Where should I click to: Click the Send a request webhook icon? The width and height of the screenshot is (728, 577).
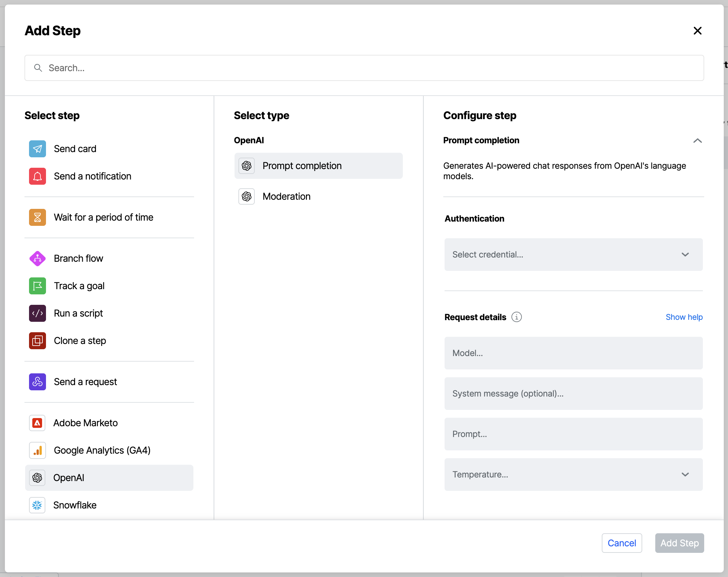click(37, 382)
